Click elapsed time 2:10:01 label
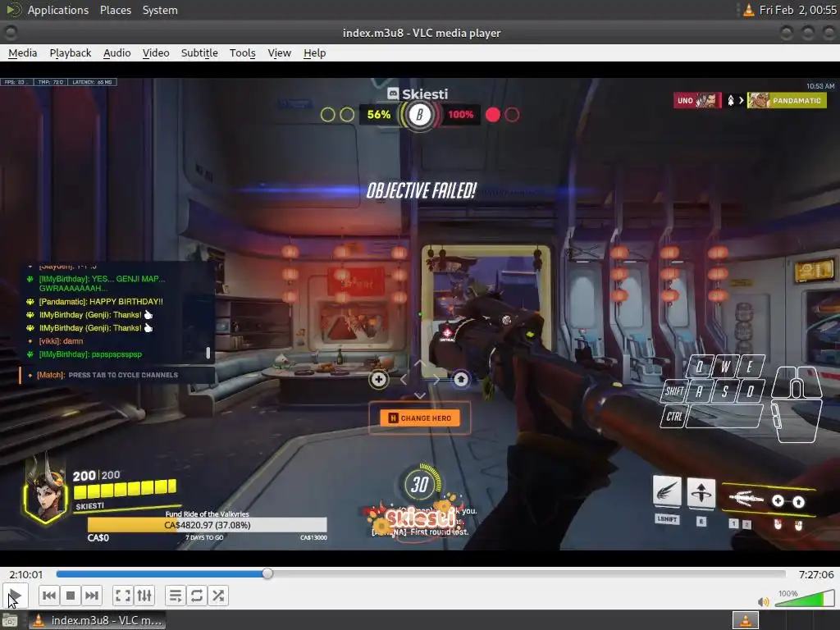 pyautogui.click(x=25, y=574)
